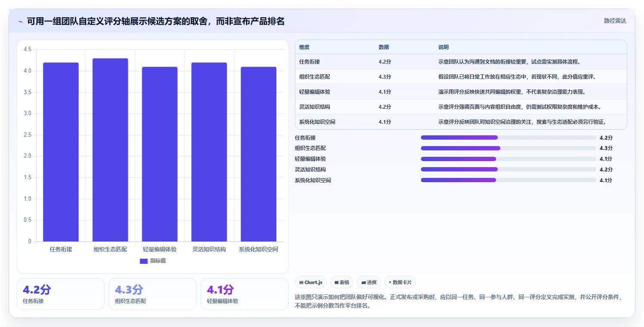Click the 组织生态匹配 x-axis label

coord(110,249)
